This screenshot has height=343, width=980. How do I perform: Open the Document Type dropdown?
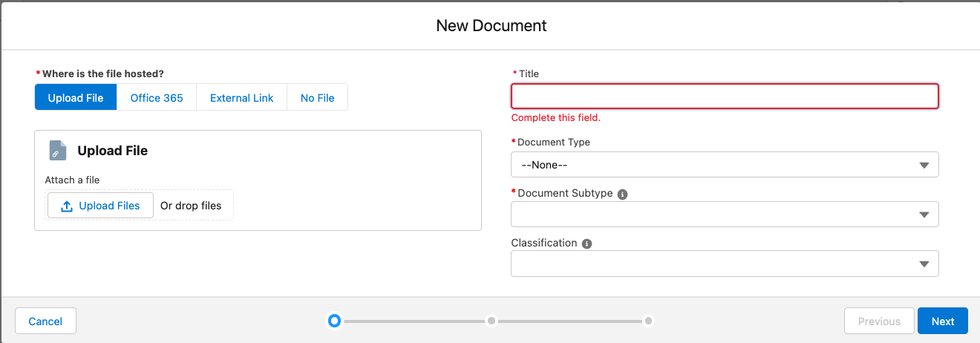coord(724,165)
